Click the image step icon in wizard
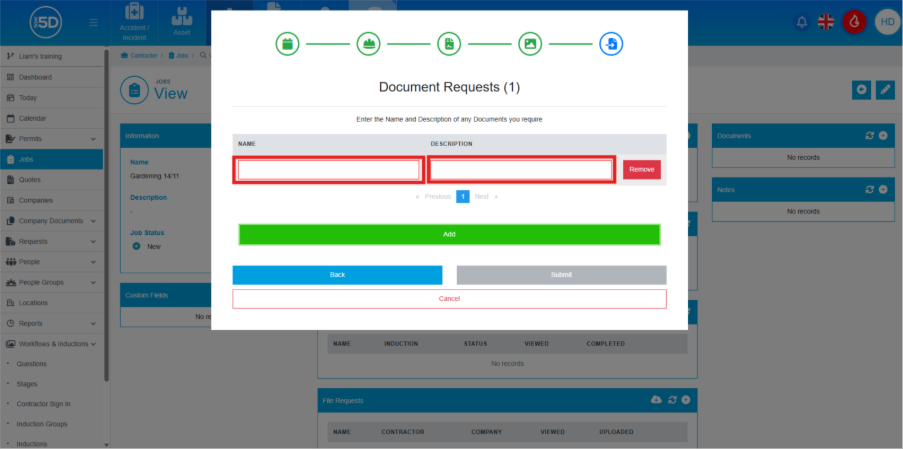903x450 pixels. (530, 44)
